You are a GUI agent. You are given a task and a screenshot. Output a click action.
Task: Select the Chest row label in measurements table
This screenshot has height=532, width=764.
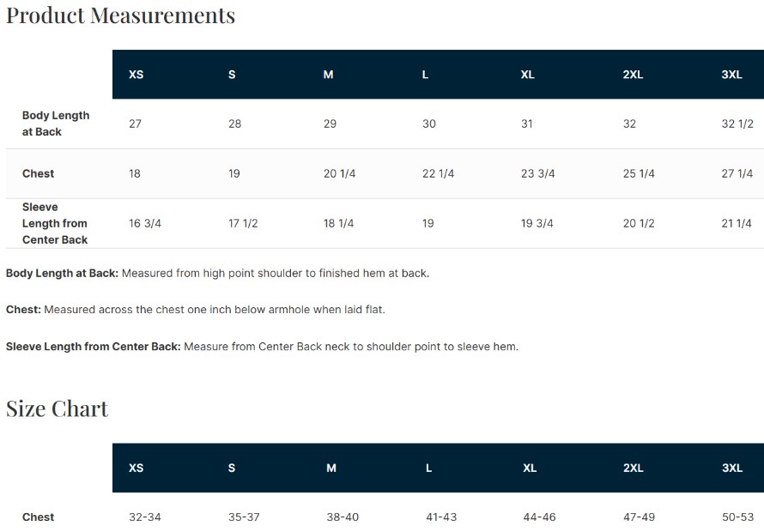38,173
